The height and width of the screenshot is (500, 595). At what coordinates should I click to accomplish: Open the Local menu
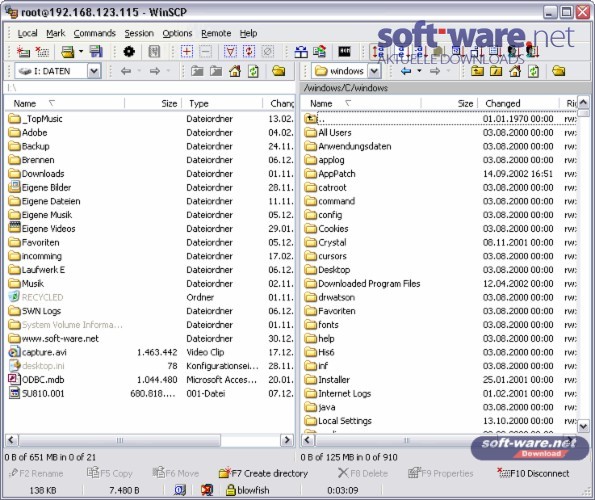[27, 33]
